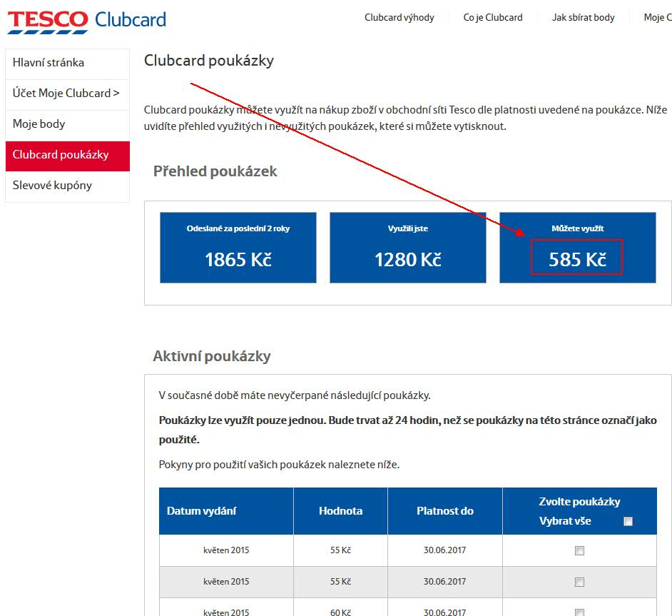
Task: Select the 60 Kč voucher checkbox
Action: 579,612
